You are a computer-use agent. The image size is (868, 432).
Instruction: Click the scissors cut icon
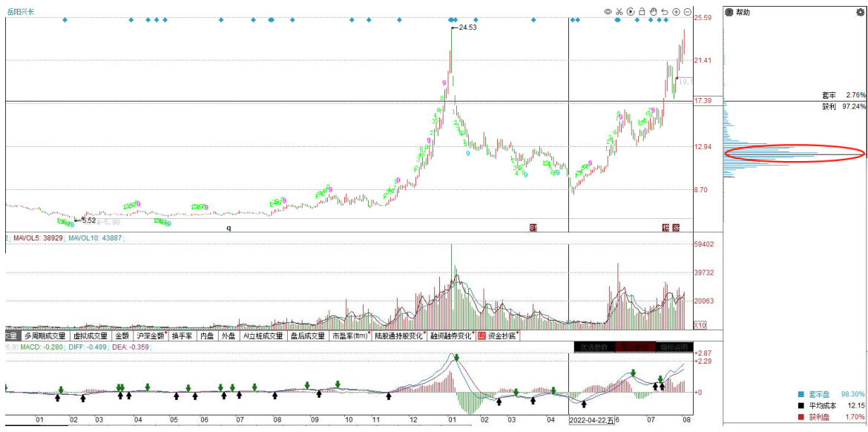(619, 12)
